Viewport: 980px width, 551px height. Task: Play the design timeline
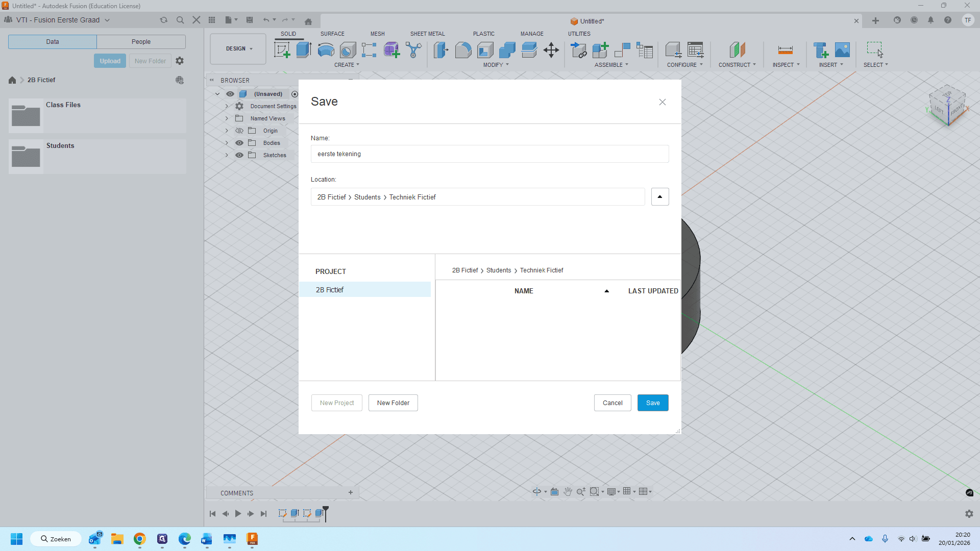click(x=238, y=514)
